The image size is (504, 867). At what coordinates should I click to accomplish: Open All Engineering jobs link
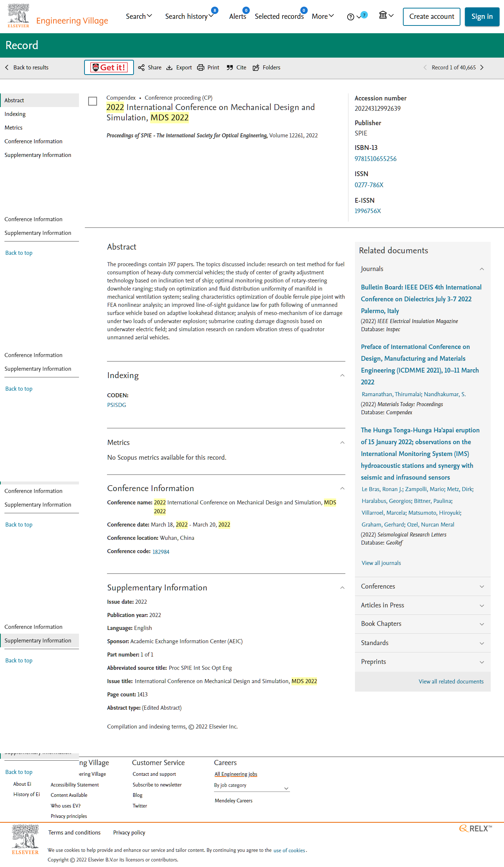pyautogui.click(x=236, y=774)
